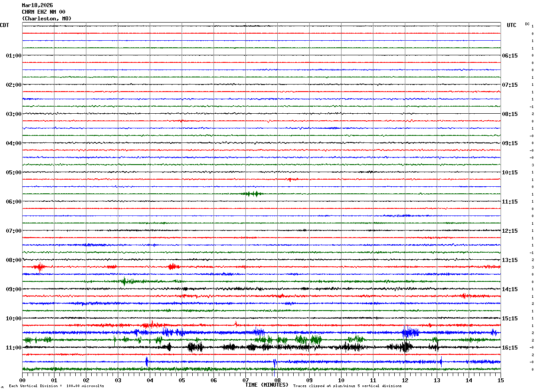Click minute 04 on the x-axis
The height and width of the screenshot is (392, 536).
pyautogui.click(x=150, y=380)
